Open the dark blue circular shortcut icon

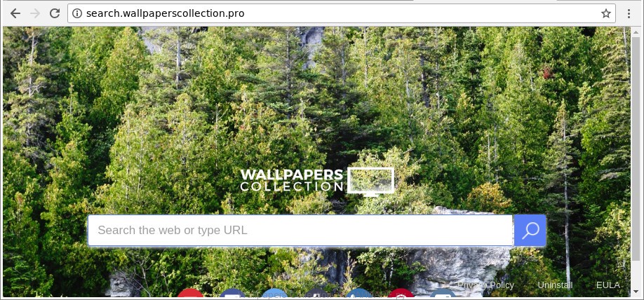coord(232,293)
